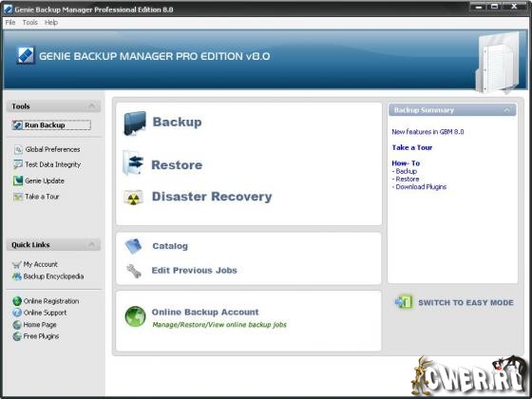Click the Free Plugins globe icon
Viewport: 532px width, 399px height.
pos(17,336)
